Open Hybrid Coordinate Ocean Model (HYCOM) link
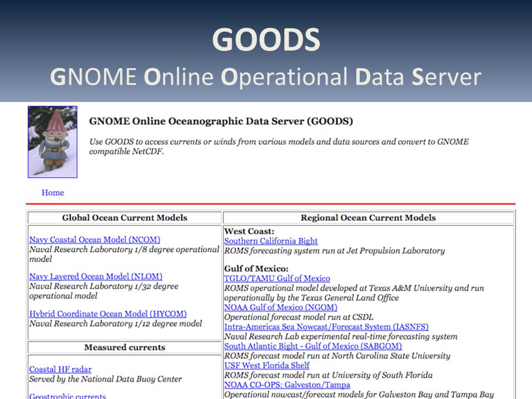The image size is (532, 399). point(108,314)
